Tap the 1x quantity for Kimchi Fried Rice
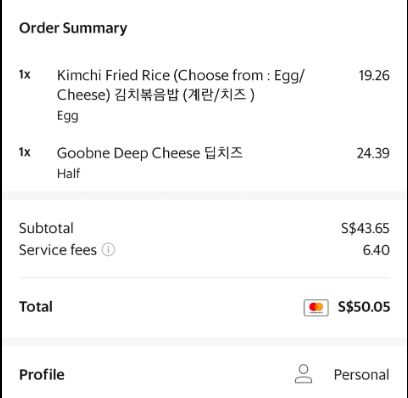Viewport: 408px width, 398px height. tap(25, 75)
